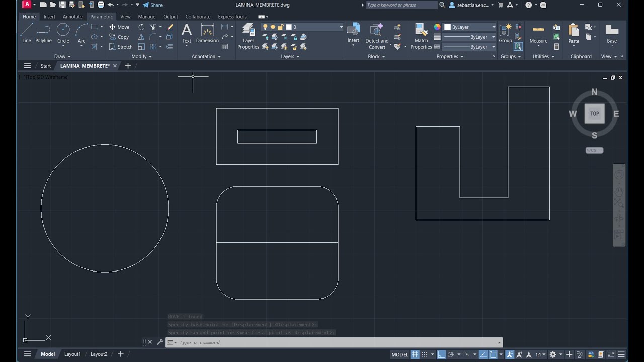Toggle Ortho mode
Viewport: 644px width, 362px height.
pos(441,354)
